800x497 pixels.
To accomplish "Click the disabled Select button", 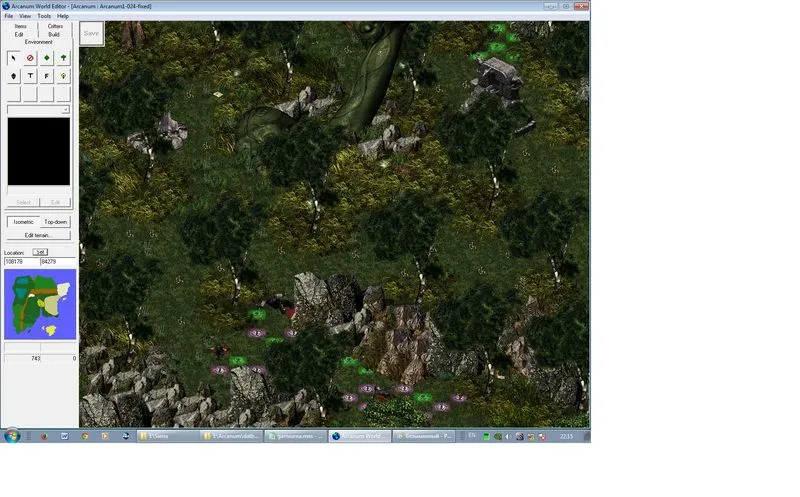I will point(23,202).
